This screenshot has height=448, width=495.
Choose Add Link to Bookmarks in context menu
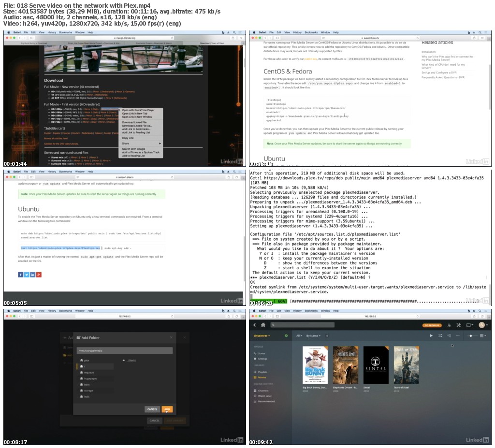tap(141, 129)
